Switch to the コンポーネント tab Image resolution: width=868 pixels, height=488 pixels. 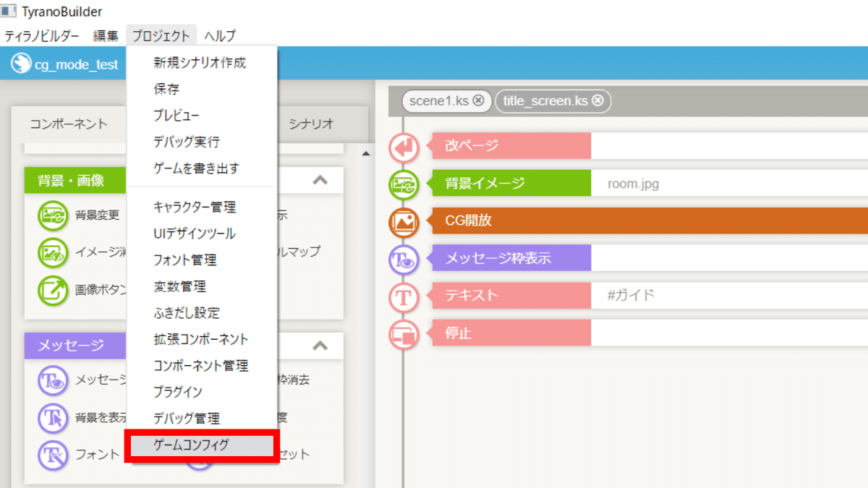coord(69,124)
